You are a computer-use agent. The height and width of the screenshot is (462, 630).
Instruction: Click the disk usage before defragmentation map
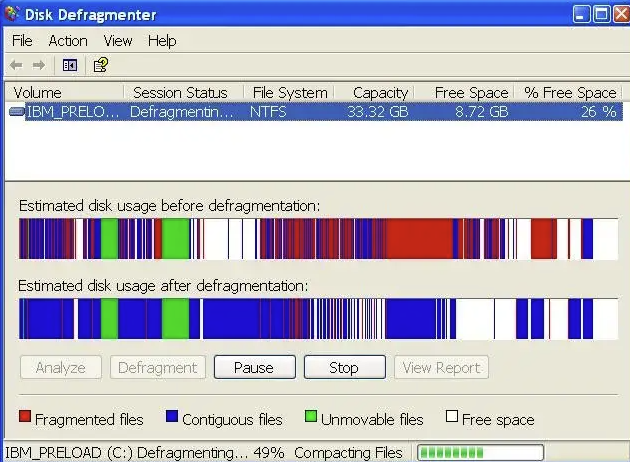(x=318, y=239)
